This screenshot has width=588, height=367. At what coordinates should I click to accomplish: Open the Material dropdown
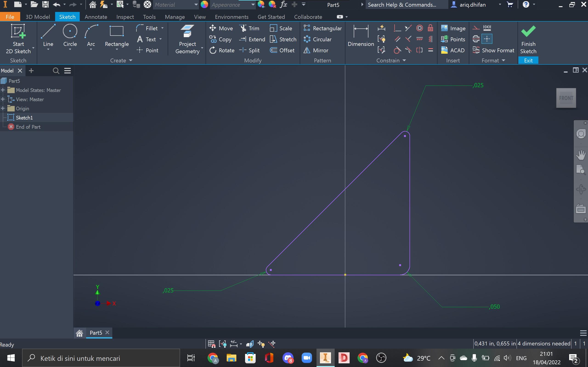coord(196,5)
